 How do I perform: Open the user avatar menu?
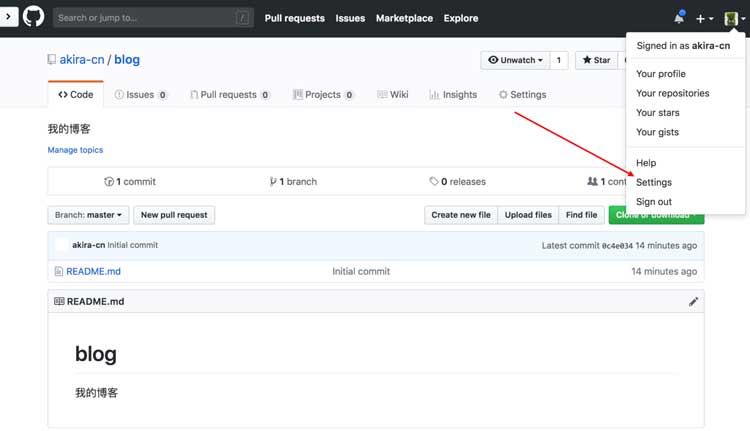(735, 19)
